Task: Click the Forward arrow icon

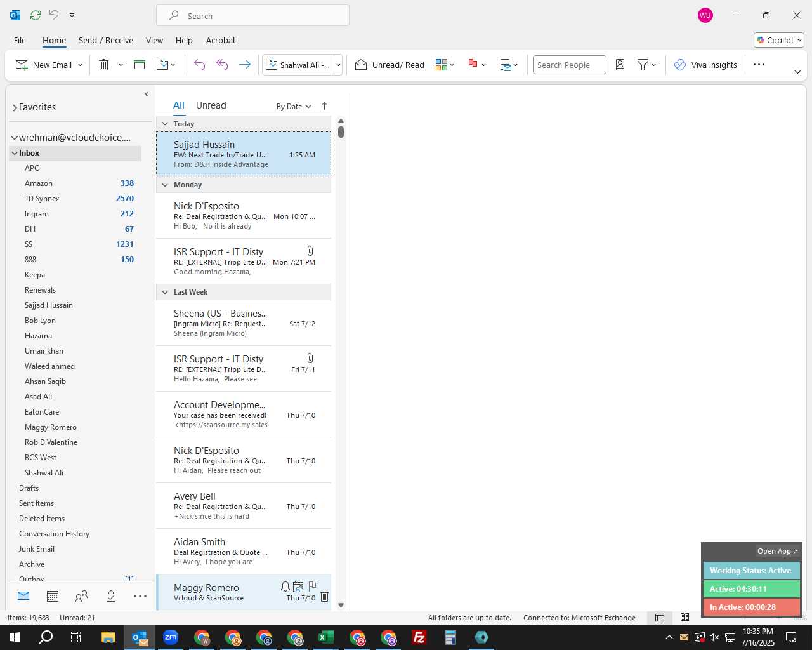Action: (x=244, y=65)
